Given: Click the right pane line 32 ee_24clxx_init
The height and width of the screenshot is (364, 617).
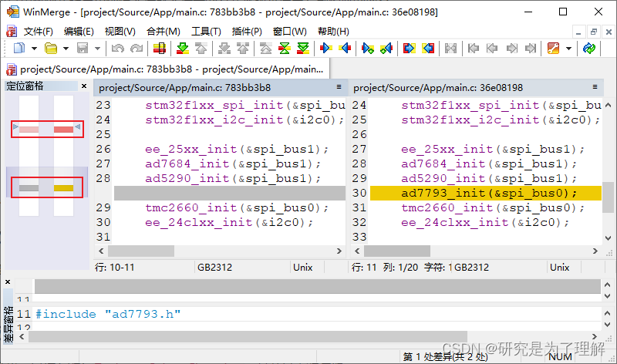Looking at the screenshot, I should (486, 222).
